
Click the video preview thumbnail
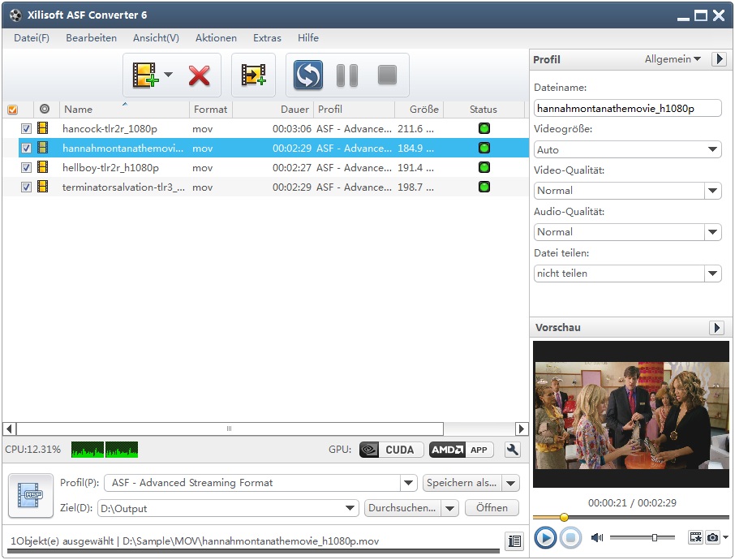[631, 415]
